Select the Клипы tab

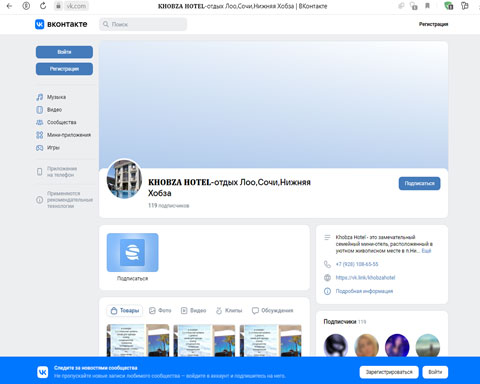[x=229, y=311]
